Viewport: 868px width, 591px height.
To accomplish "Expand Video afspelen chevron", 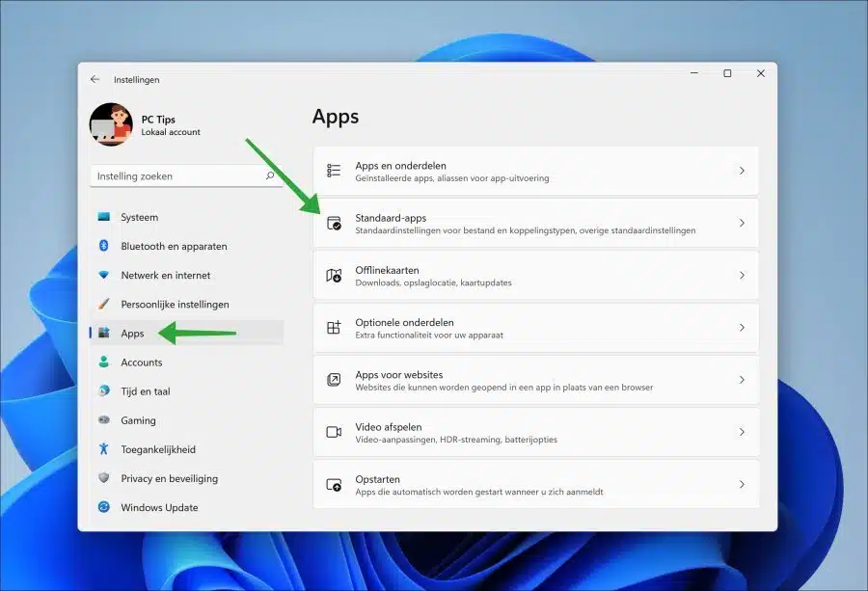I will 742,432.
